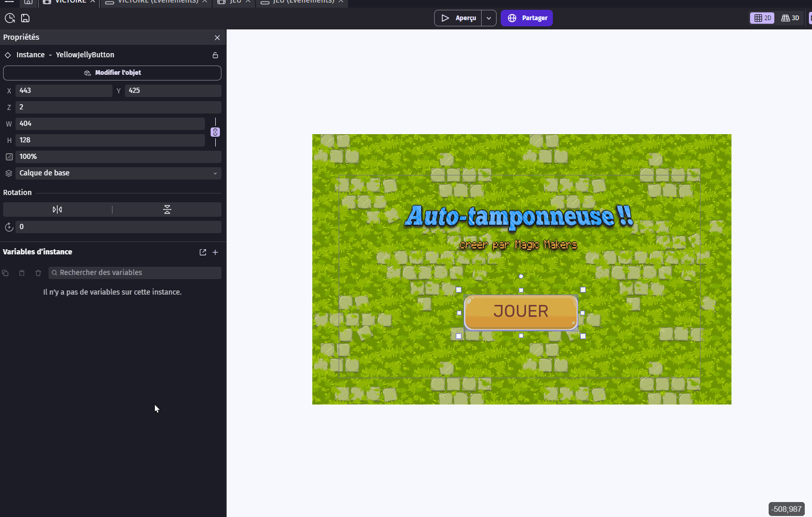Switch to 3D view mode
The height and width of the screenshot is (517, 812).
[790, 18]
